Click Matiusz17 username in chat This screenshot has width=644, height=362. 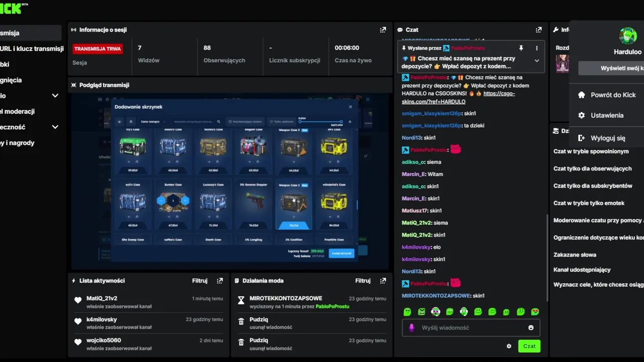415,211
